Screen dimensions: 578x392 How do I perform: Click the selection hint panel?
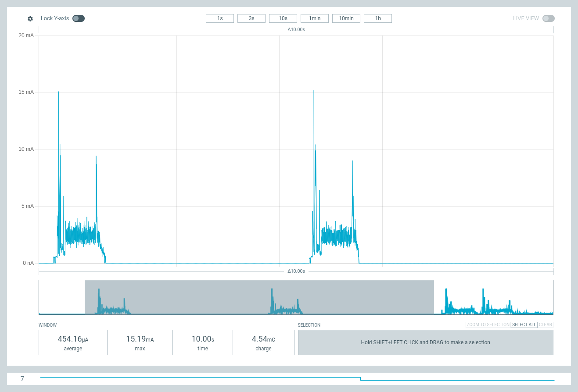point(426,342)
